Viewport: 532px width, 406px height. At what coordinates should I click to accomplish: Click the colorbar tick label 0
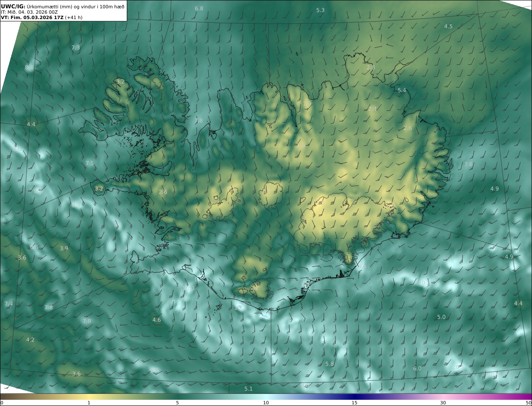click(2, 403)
